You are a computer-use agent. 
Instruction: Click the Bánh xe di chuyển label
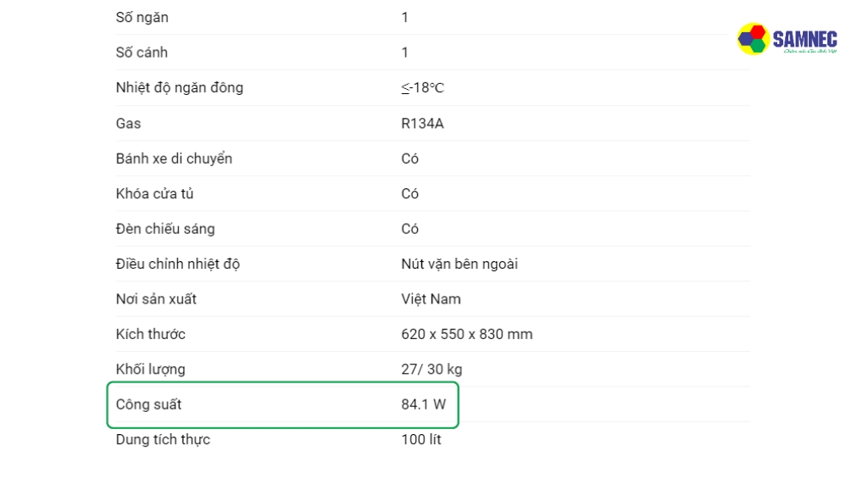coord(174,159)
